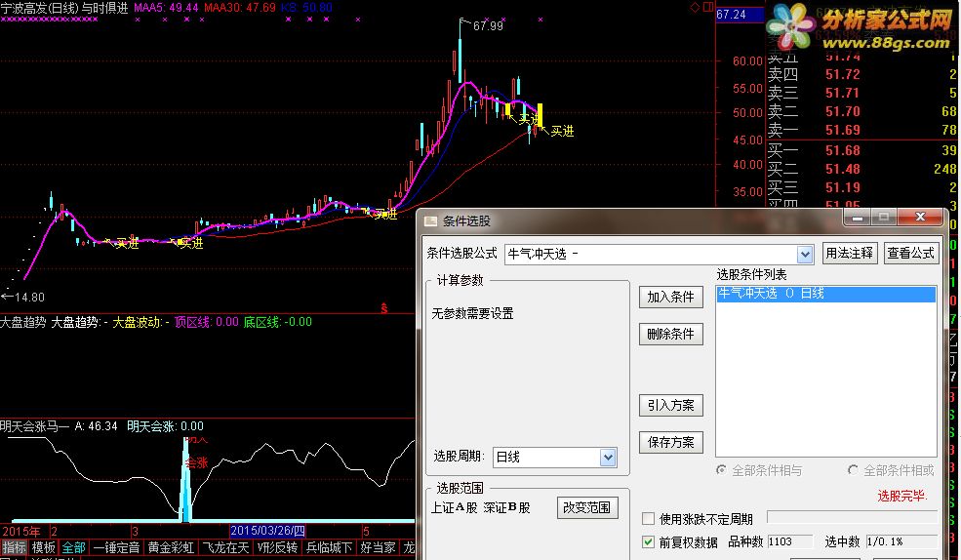961x560 pixels.
Task: Click the 14.80 low price annotation
Action: pos(29,298)
